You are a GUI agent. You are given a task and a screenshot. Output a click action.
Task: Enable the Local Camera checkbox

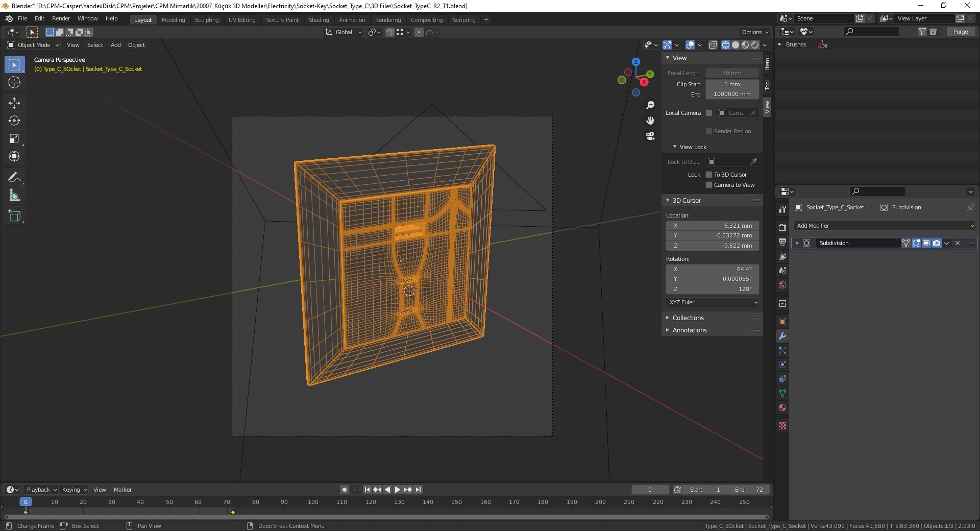tap(708, 113)
